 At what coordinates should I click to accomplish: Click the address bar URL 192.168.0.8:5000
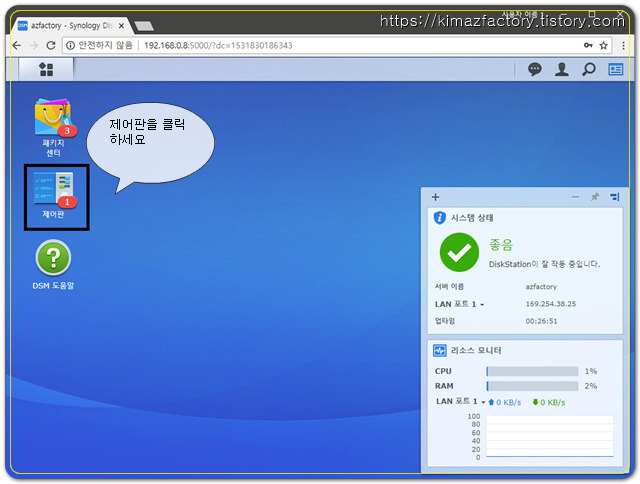click(218, 45)
